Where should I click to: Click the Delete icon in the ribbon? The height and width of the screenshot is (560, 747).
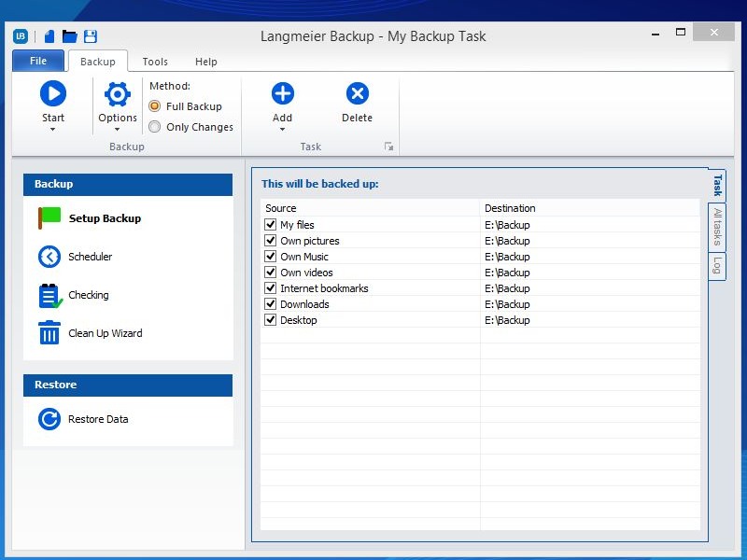pos(357,92)
